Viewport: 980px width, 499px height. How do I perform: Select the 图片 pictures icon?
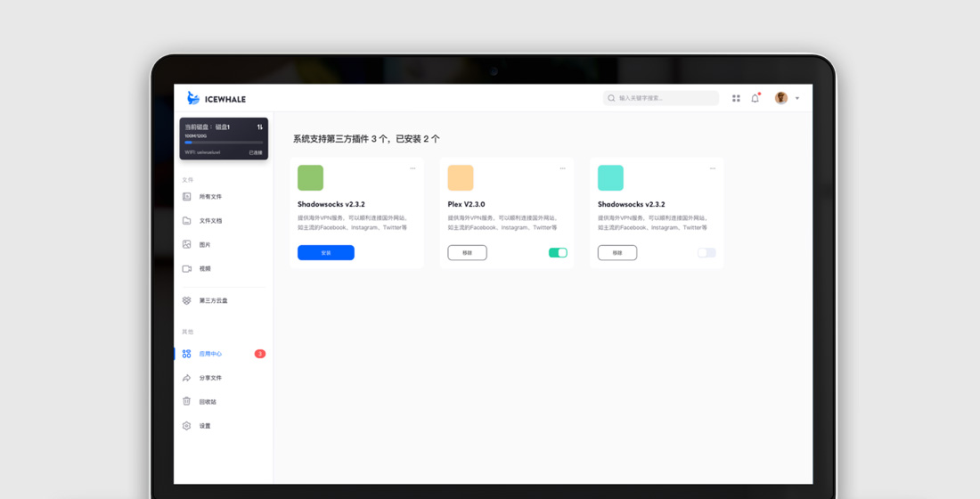[186, 244]
